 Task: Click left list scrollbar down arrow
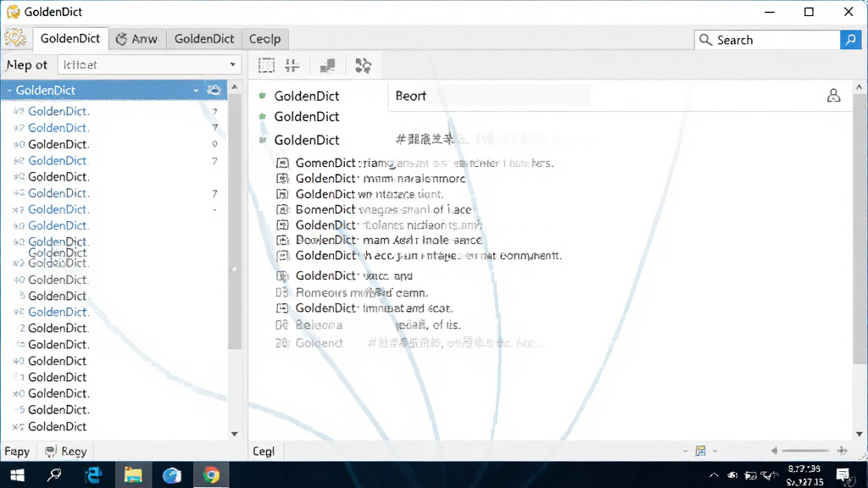point(235,434)
